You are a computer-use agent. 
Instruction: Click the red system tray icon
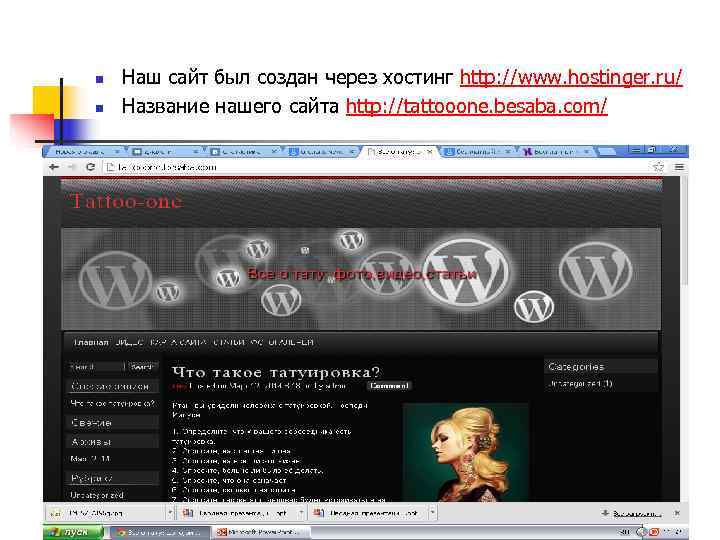tap(655, 532)
